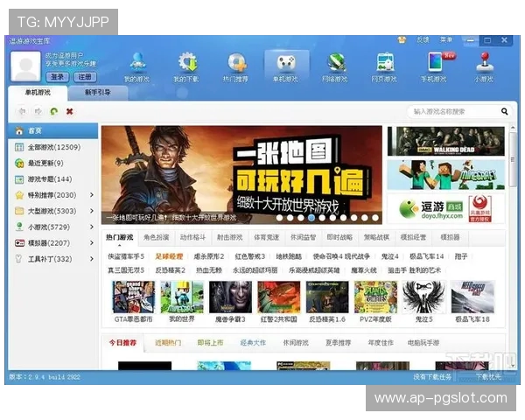Select the first banner carousel dot
Screen dimensions: 525x420
click(x=280, y=218)
